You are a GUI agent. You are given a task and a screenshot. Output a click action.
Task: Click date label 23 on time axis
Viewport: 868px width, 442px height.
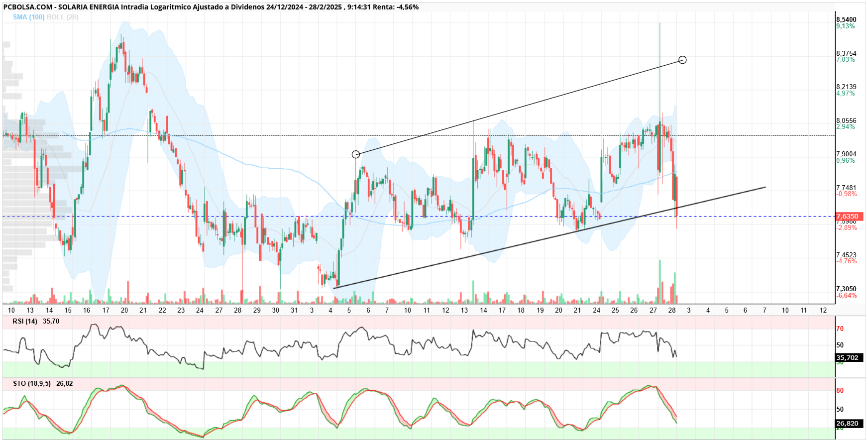click(x=181, y=310)
